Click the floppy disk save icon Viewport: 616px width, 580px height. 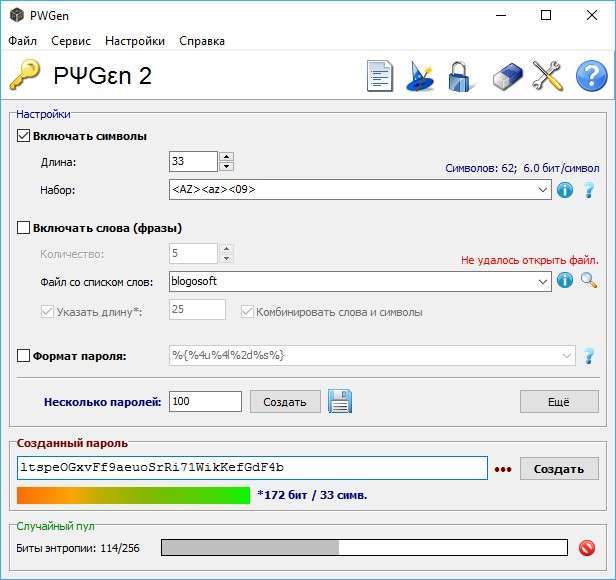[x=340, y=401]
